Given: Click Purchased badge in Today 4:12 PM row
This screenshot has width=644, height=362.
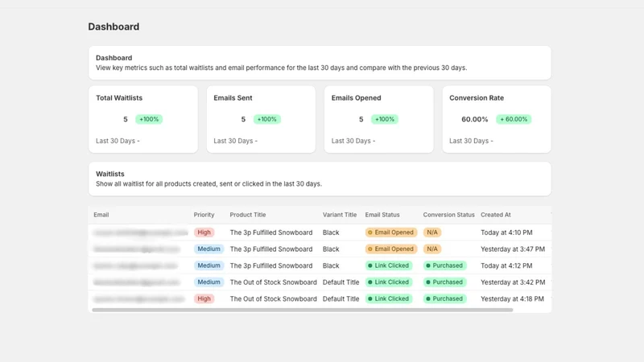Looking at the screenshot, I should 445,265.
